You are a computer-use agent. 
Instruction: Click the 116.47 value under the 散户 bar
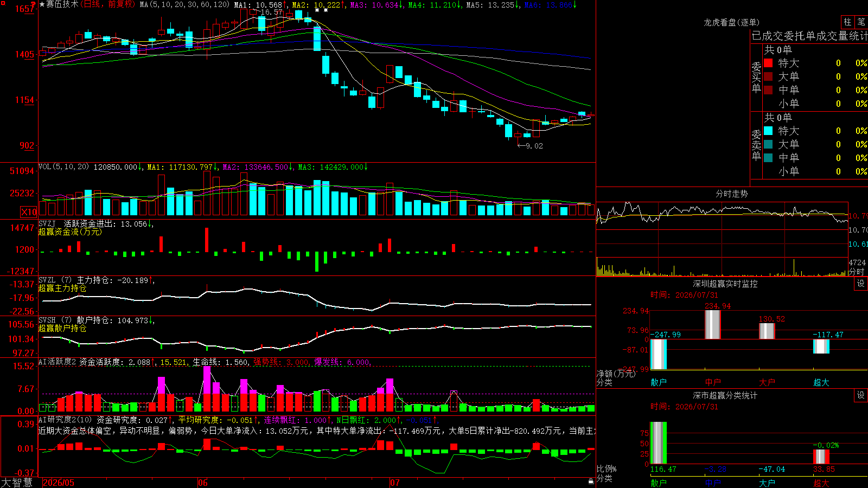point(663,469)
